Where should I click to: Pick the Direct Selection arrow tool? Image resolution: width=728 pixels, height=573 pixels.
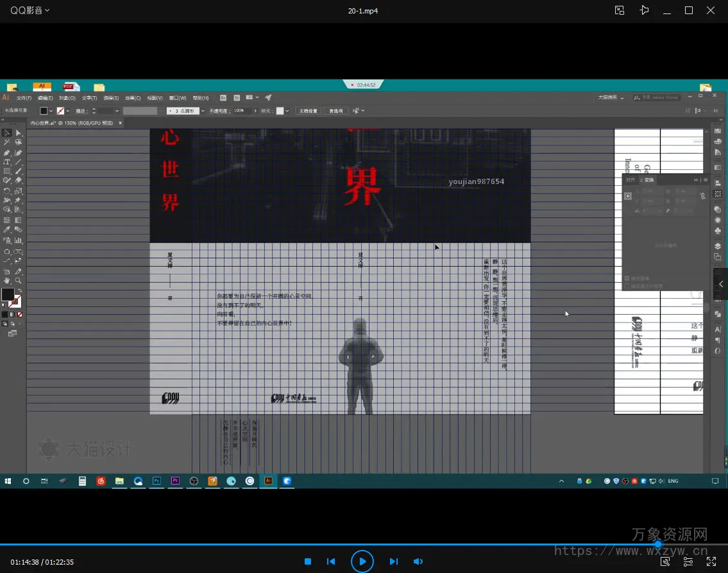tap(18, 133)
